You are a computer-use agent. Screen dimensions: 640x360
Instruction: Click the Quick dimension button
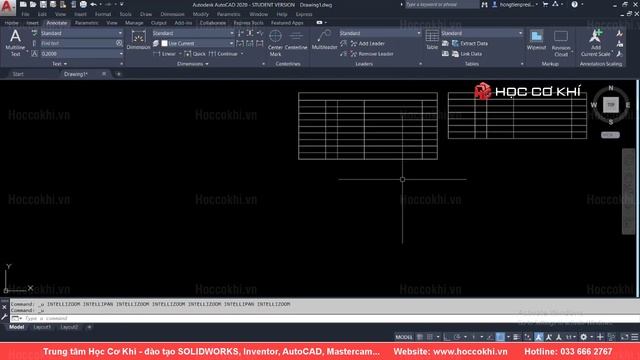(195, 54)
